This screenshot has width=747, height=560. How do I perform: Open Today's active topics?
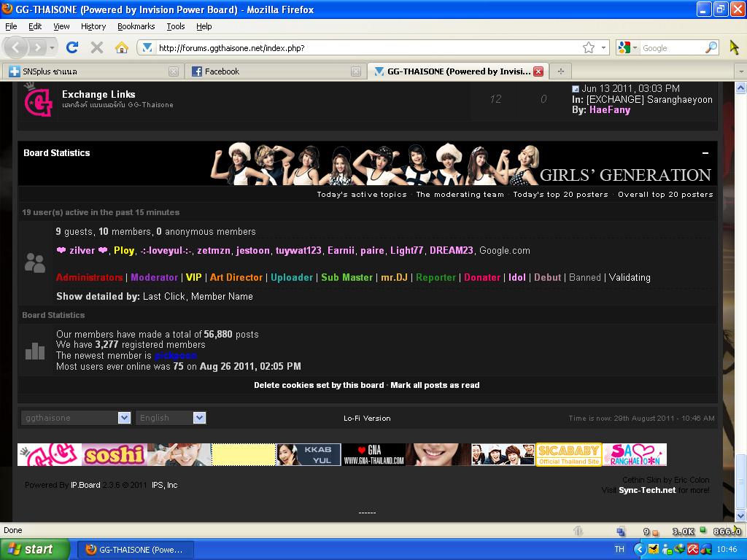pyautogui.click(x=362, y=194)
